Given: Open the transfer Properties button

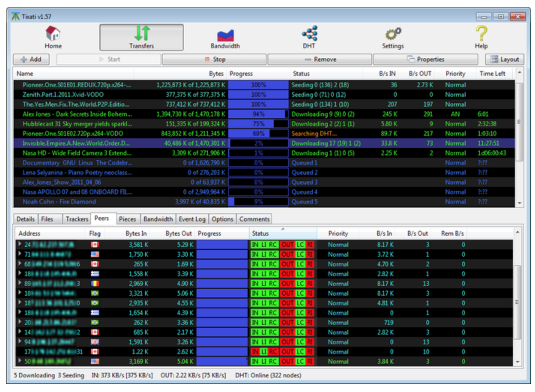Looking at the screenshot, I should pos(426,59).
